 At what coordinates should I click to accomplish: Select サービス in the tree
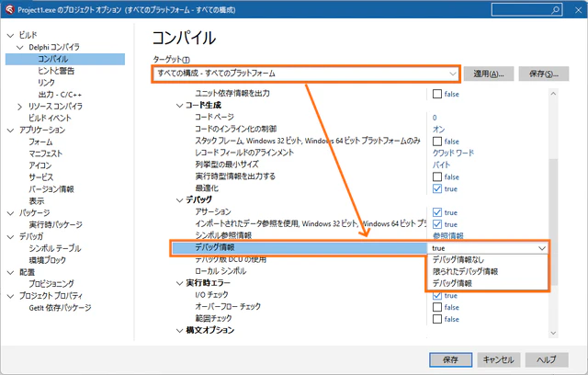coord(40,177)
